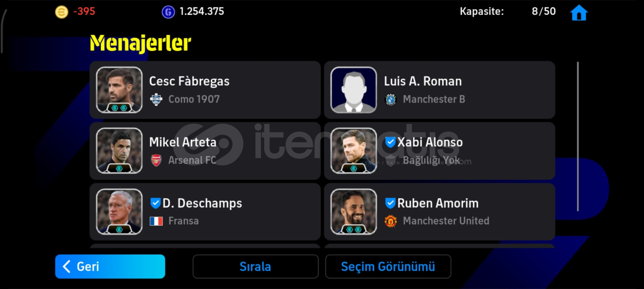Tap the blue GP currency icon
This screenshot has width=644, height=289.
168,12
